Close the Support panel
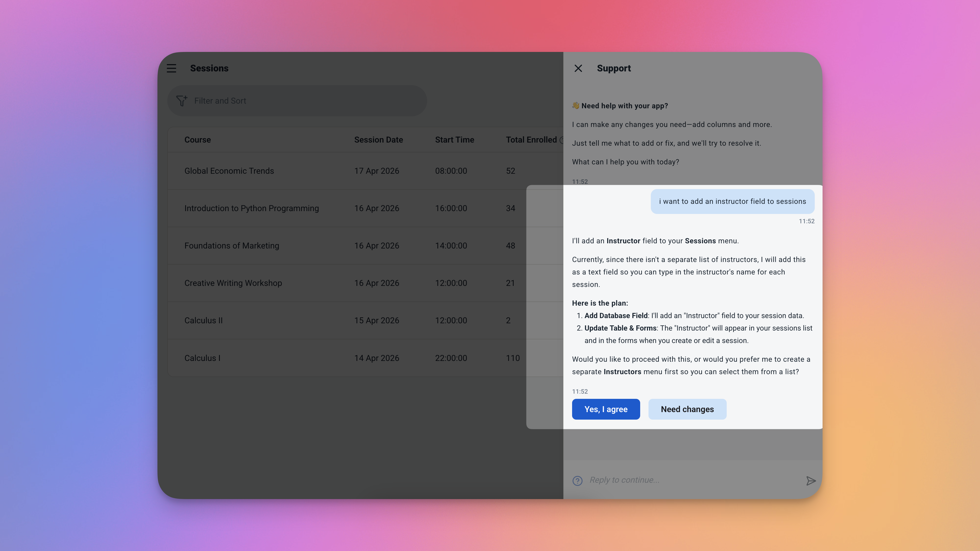The image size is (980, 551). (x=578, y=69)
